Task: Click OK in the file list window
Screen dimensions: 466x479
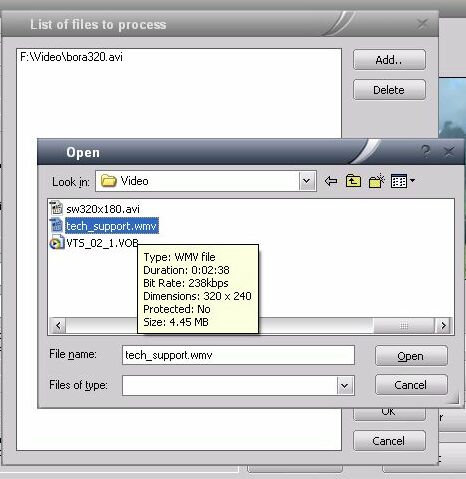Action: pos(389,413)
